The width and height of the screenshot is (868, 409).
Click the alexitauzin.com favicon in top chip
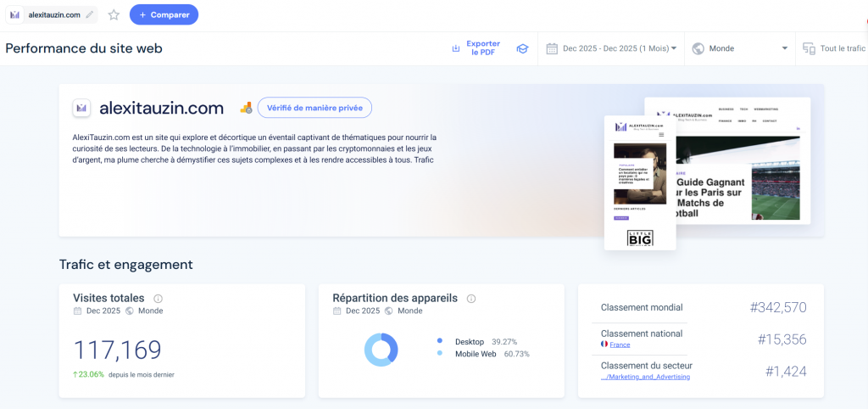(15, 15)
